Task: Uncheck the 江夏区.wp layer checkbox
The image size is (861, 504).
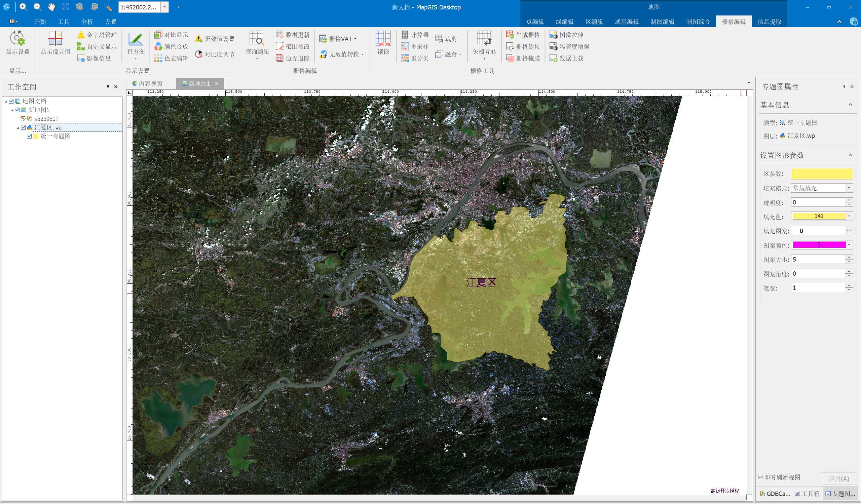Action: (x=23, y=127)
